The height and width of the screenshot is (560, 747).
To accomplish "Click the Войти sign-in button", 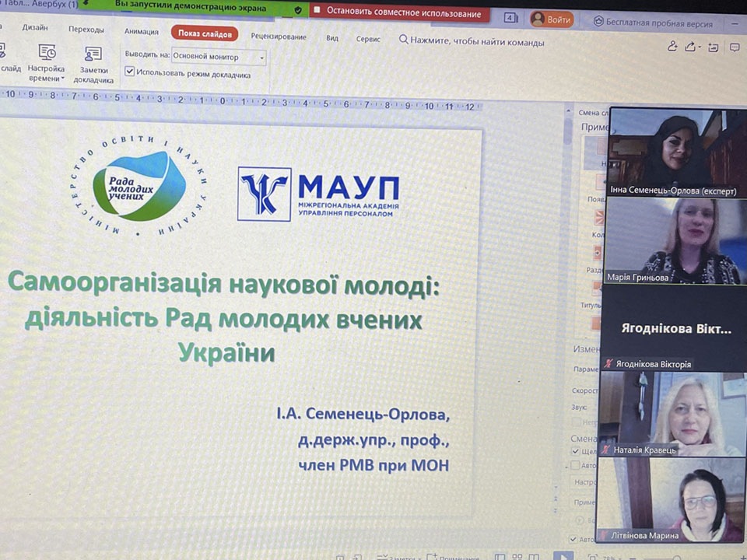I will pyautogui.click(x=551, y=19).
